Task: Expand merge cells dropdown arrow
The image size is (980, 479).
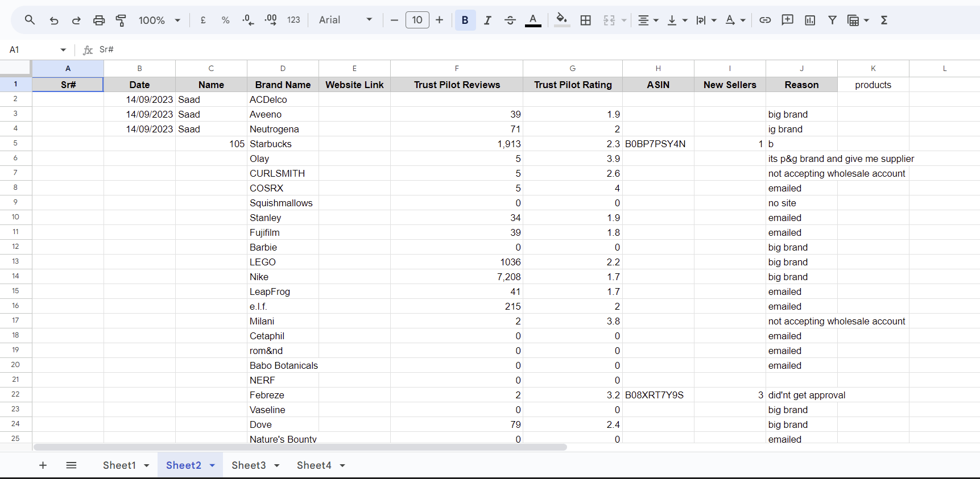Action: point(624,20)
